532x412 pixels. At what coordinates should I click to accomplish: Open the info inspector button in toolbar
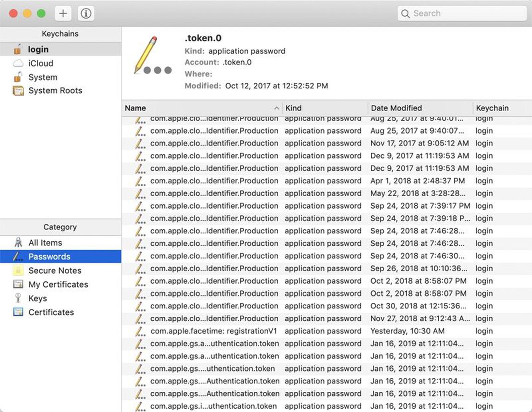pos(86,14)
